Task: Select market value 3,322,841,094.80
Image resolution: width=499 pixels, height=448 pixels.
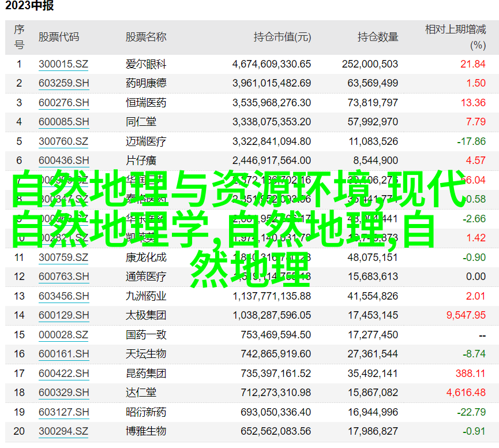Action: coord(272,141)
